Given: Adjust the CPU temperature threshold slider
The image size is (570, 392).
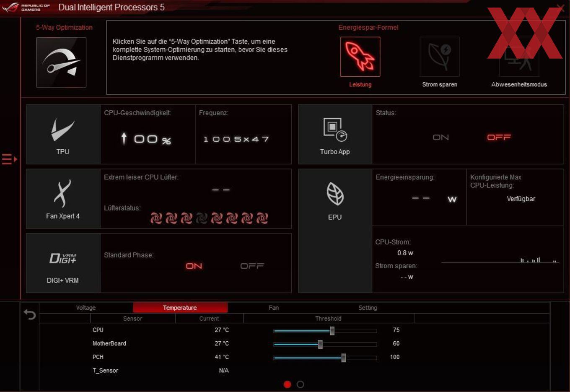Looking at the screenshot, I should coord(332,331).
